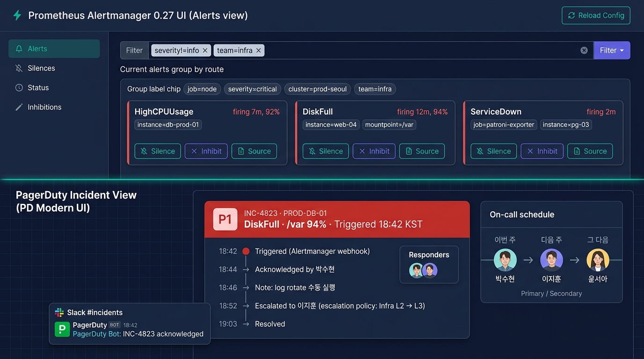The image size is (644, 359).
Task: Click the job=node group label chip
Action: point(202,89)
